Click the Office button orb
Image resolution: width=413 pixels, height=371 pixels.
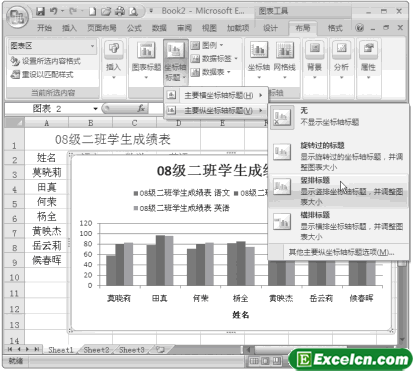pos(18,16)
